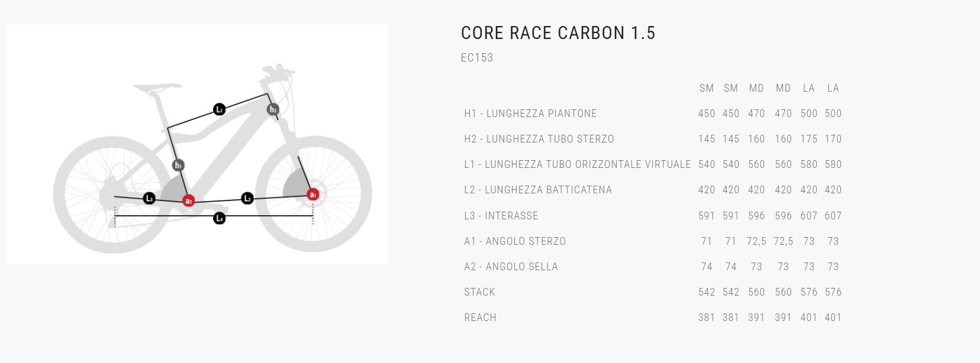Click the L1 - LUNGHEZZA TUBO ORIZZONTALE VIRTUALE label
The width and height of the screenshot is (980, 363).
tap(578, 164)
